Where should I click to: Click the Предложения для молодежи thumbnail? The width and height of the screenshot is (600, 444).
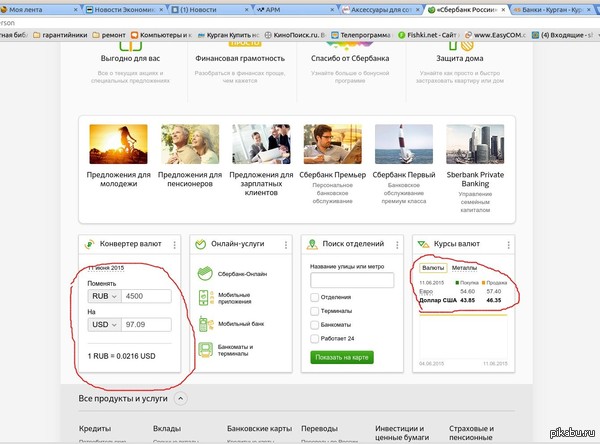[x=118, y=144]
